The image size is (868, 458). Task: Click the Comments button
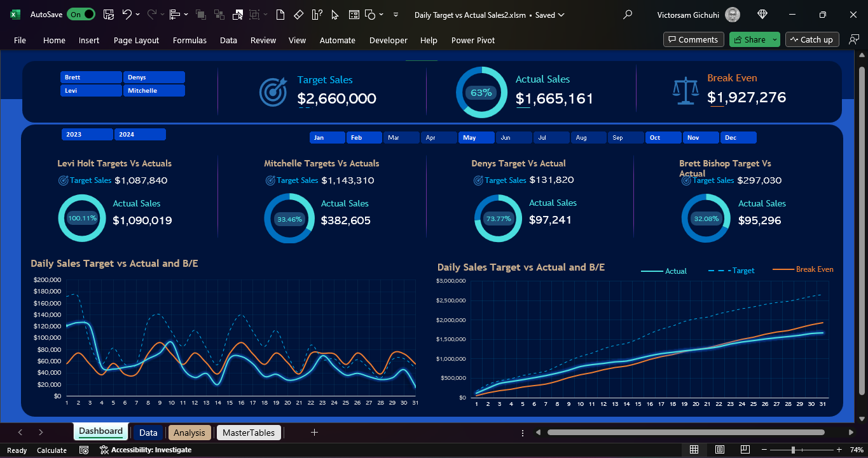click(x=693, y=39)
